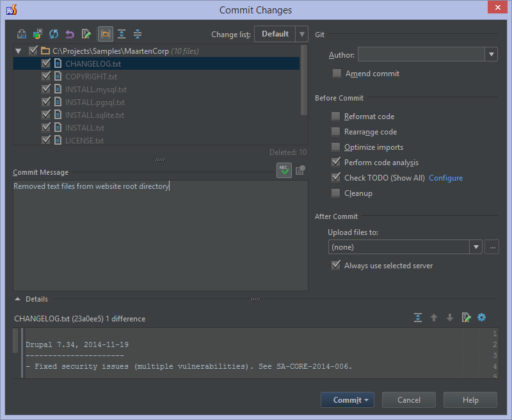Click the Collapse All toolbar icon
The height and width of the screenshot is (420, 512).
pos(138,34)
